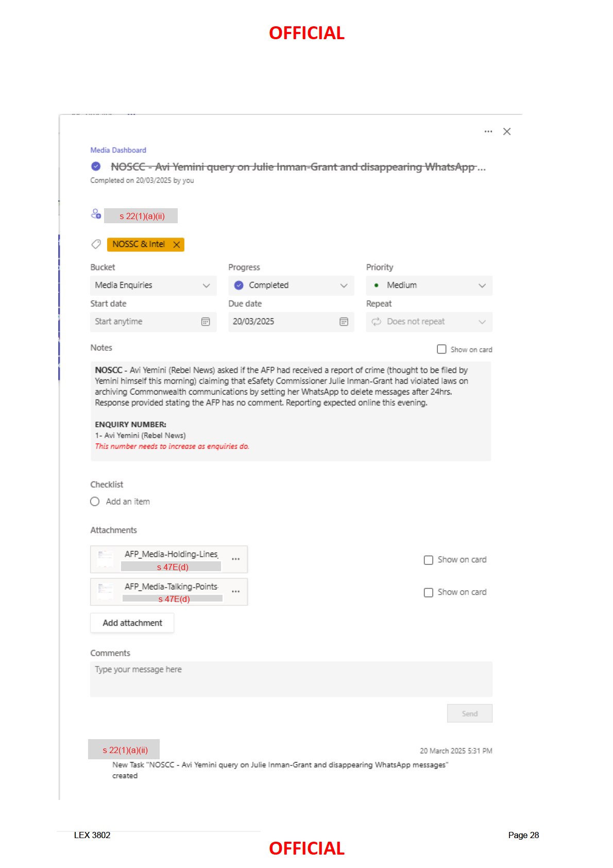
Task: Check Show on card for Holding-Lines attachment
Action: pyautogui.click(x=429, y=560)
